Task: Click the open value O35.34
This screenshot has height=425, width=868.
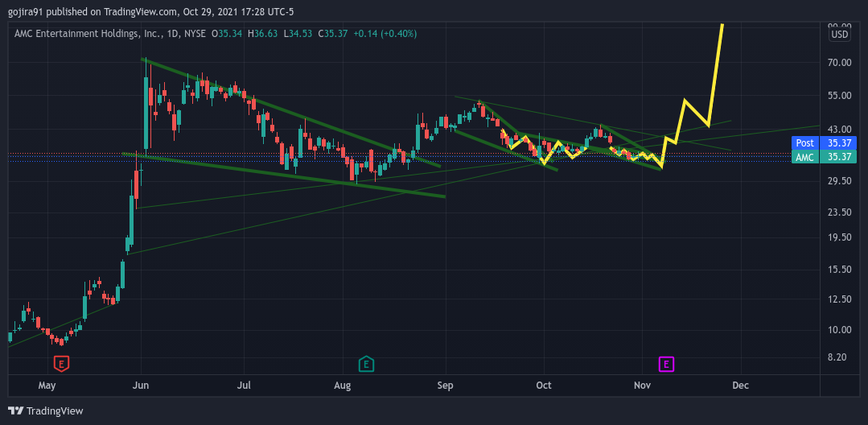Action: (226, 34)
